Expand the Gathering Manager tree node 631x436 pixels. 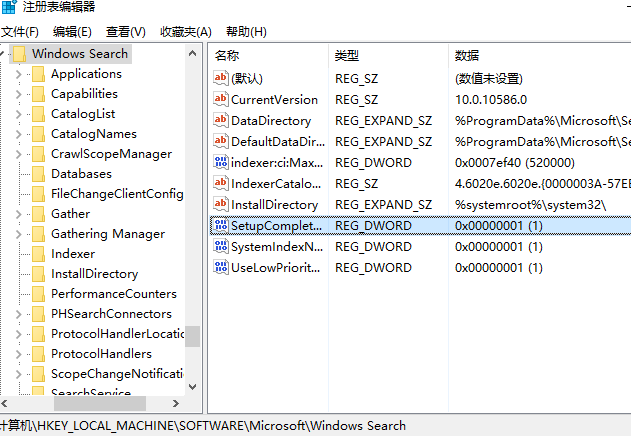[18, 234]
